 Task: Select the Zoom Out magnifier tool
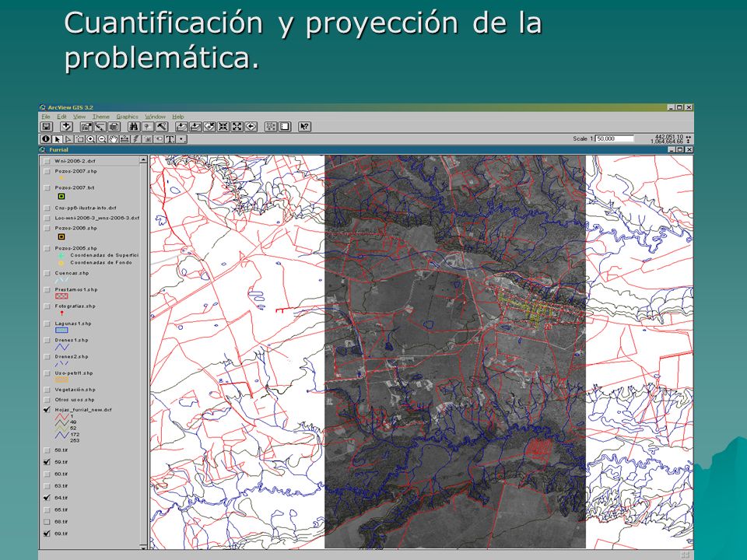pyautogui.click(x=102, y=139)
